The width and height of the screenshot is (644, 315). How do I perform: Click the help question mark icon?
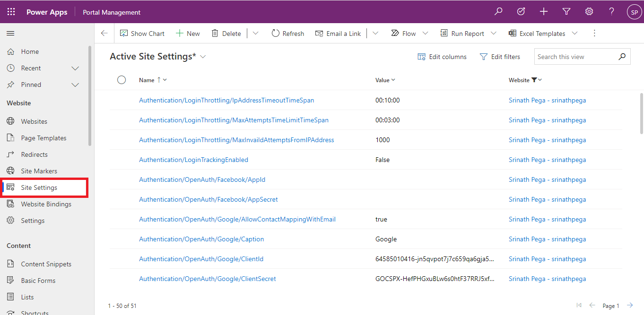[612, 12]
